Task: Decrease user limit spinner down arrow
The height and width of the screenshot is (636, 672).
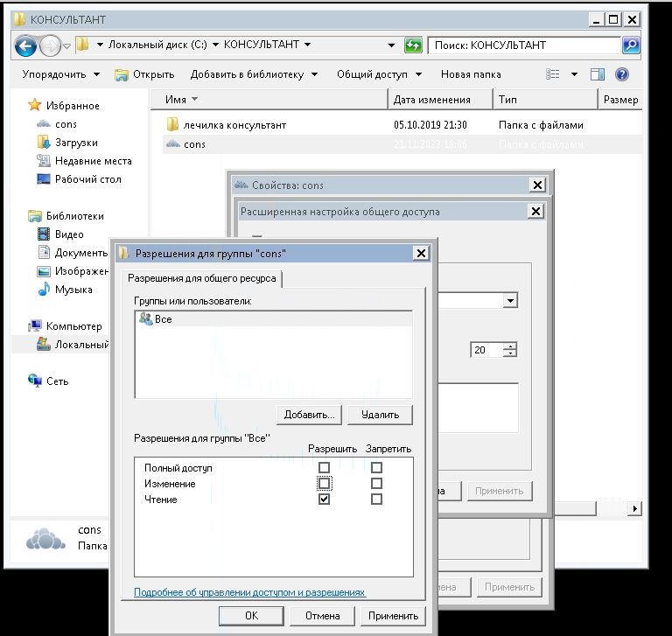Action: (x=510, y=353)
